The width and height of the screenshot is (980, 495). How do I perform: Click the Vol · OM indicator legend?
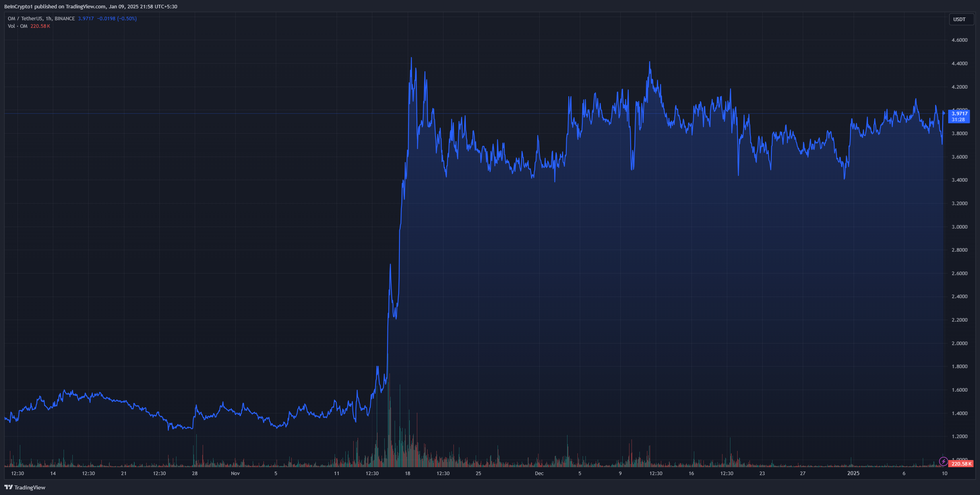pyautogui.click(x=17, y=26)
